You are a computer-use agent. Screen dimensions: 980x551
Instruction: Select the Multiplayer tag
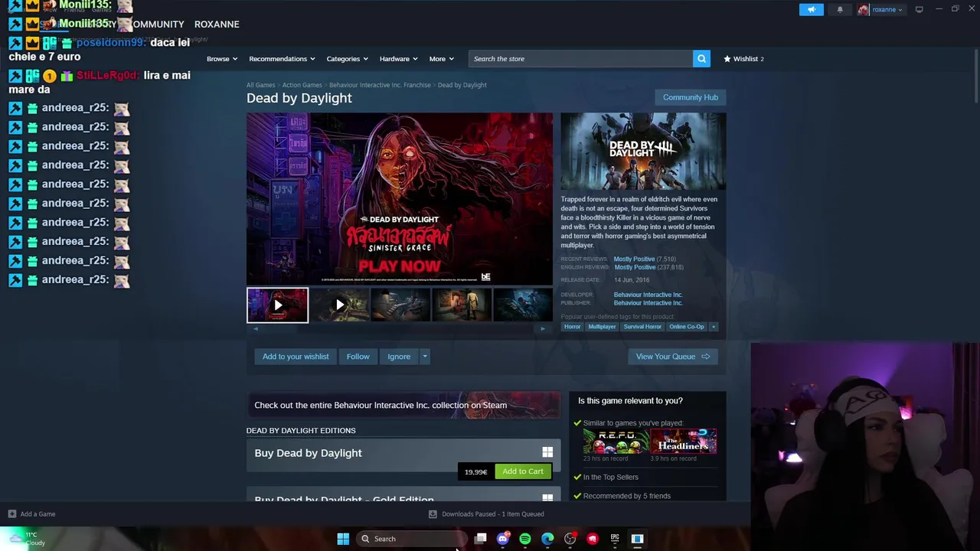point(602,327)
